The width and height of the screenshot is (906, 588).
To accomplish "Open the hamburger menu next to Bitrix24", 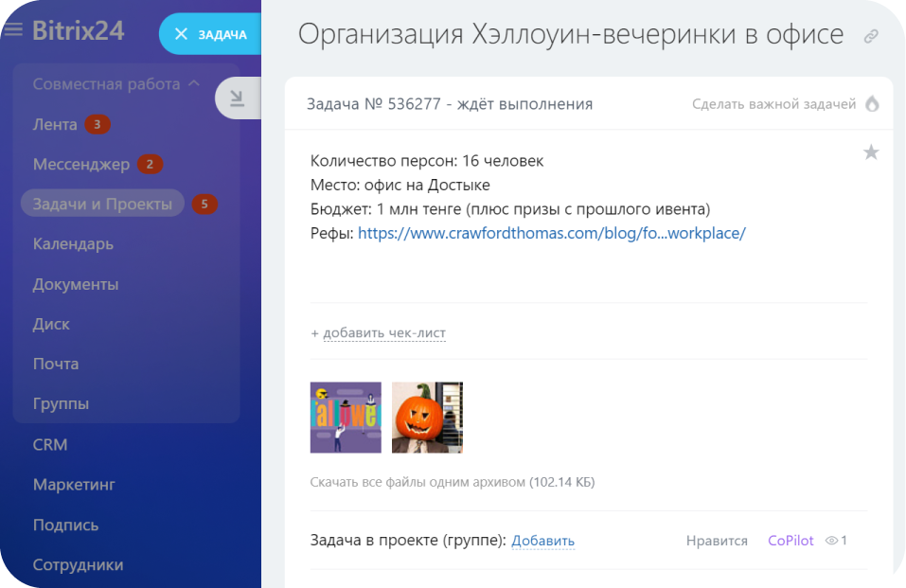I will [x=13, y=30].
